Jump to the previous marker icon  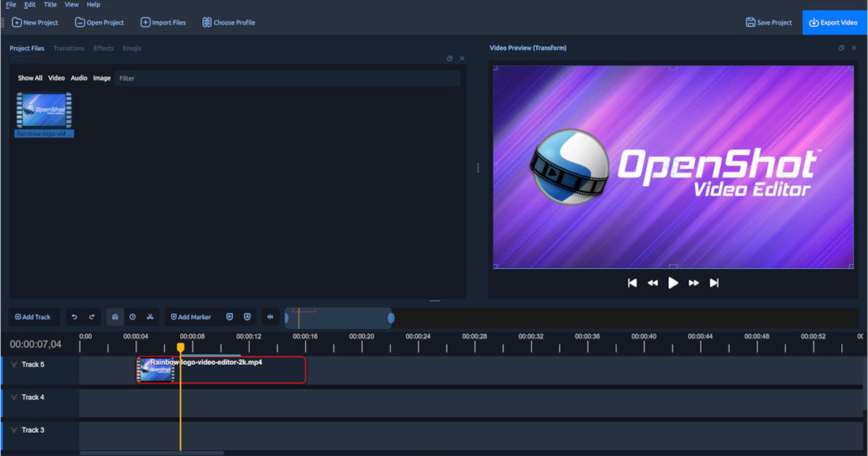[229, 317]
